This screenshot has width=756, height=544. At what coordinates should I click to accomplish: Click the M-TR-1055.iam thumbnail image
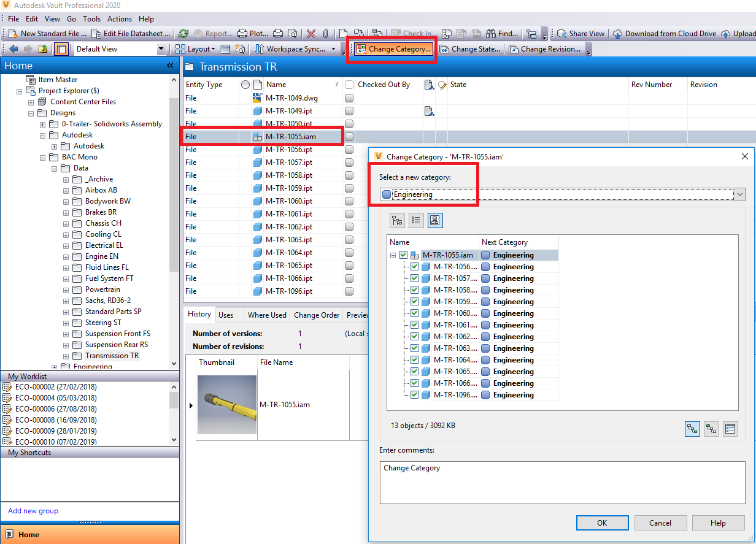tap(227, 405)
